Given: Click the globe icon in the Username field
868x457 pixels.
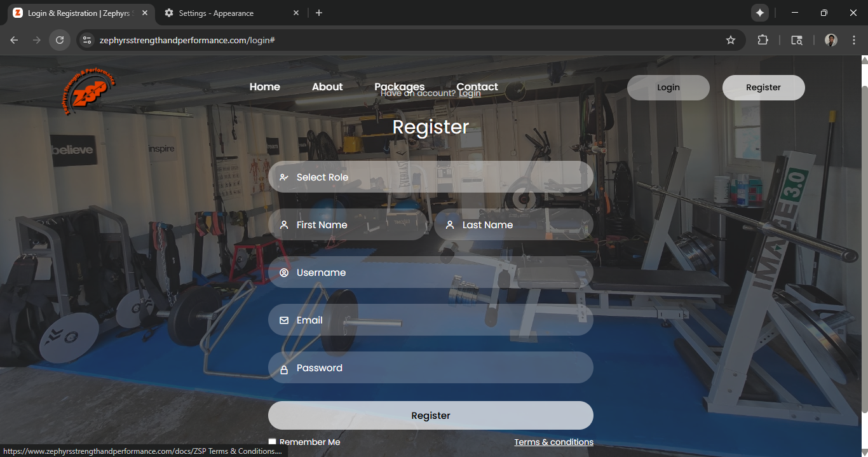Looking at the screenshot, I should 284,272.
